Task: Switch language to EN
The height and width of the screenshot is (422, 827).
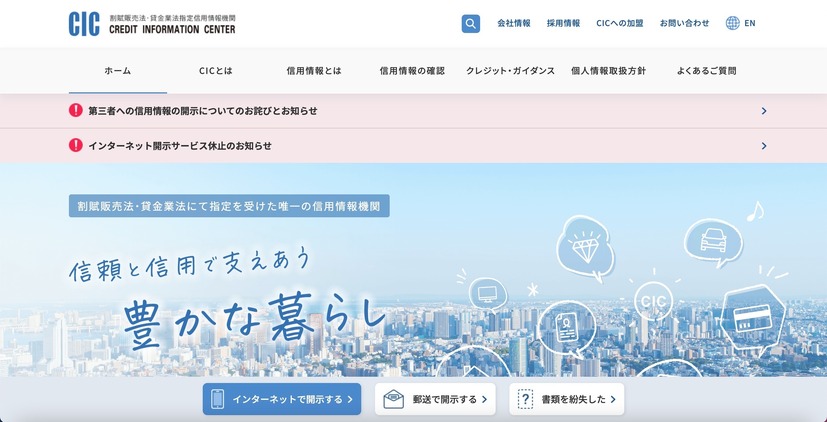Action: tap(750, 23)
